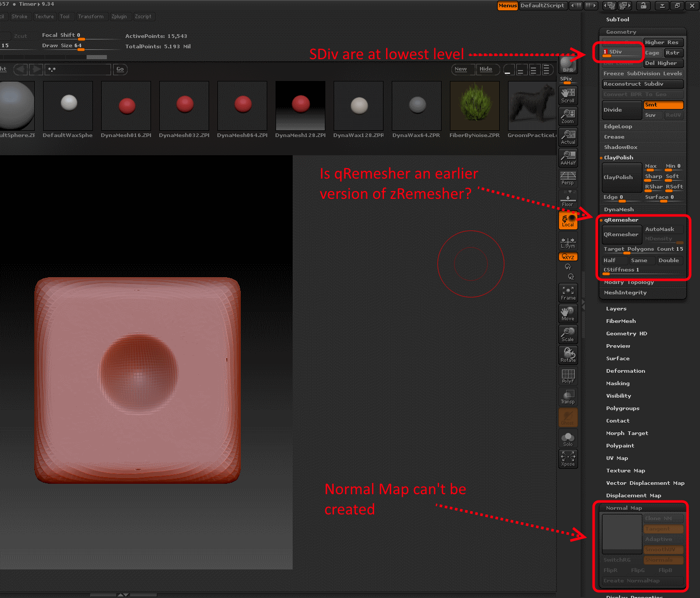Expand the Layers section

616,309
